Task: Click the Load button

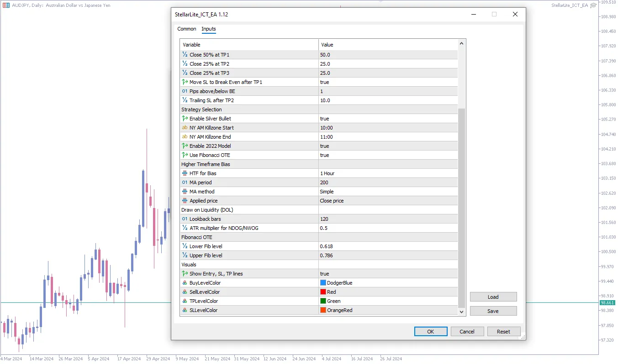Action: pos(493,297)
